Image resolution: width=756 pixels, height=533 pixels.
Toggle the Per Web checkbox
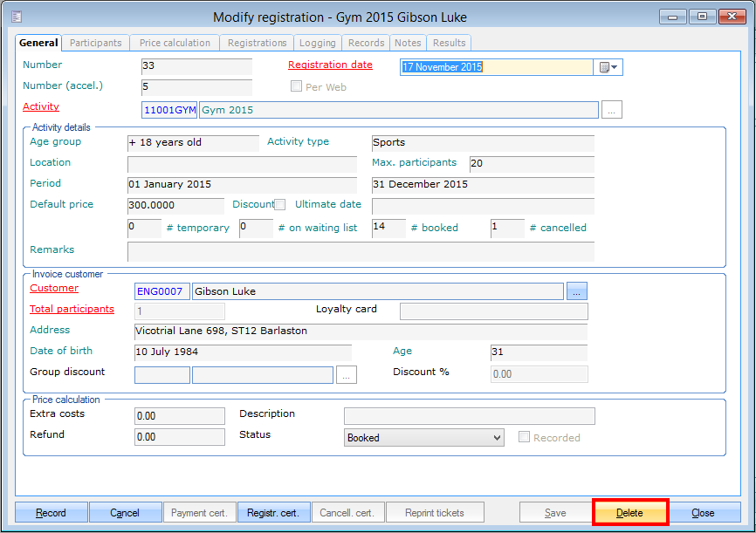296,86
